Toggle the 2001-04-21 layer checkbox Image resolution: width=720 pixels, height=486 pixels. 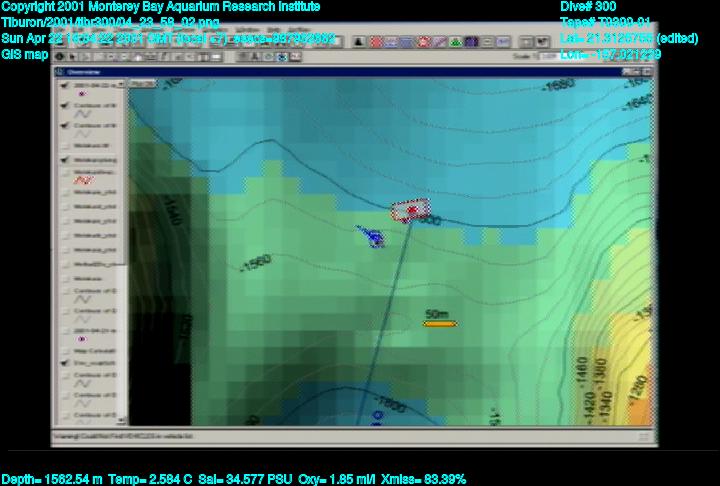[x=65, y=331]
